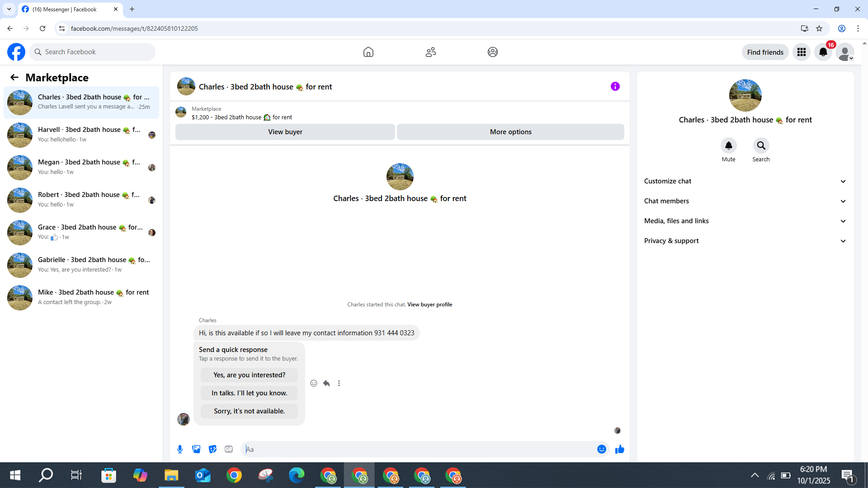Show hidden system tray icons
Image resolution: width=868 pixels, height=488 pixels.
tap(755, 475)
